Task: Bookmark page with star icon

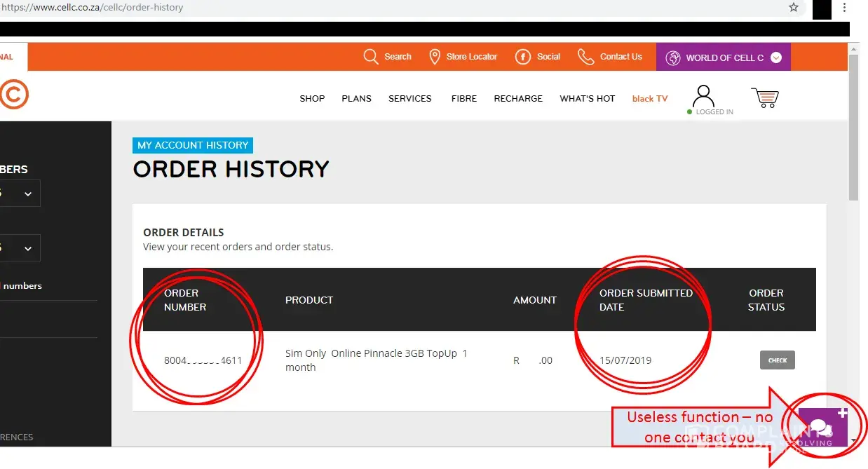Action: click(794, 8)
